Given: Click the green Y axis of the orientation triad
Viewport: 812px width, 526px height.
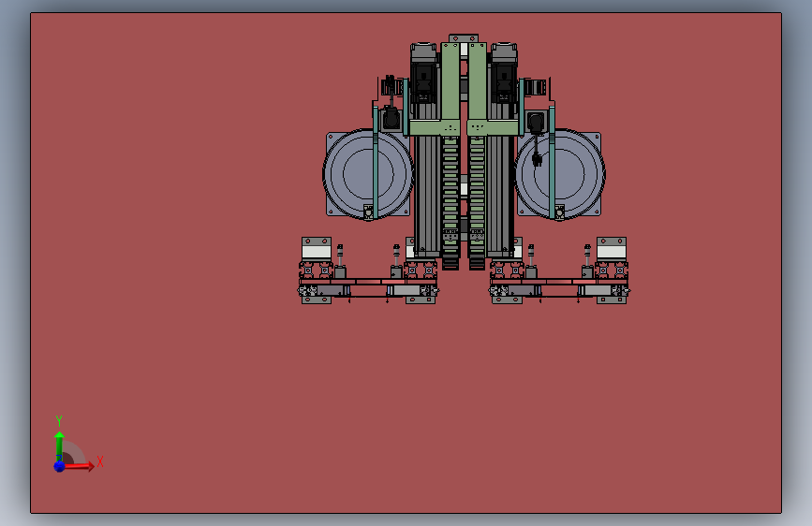Looking at the screenshot, I should tap(59, 446).
